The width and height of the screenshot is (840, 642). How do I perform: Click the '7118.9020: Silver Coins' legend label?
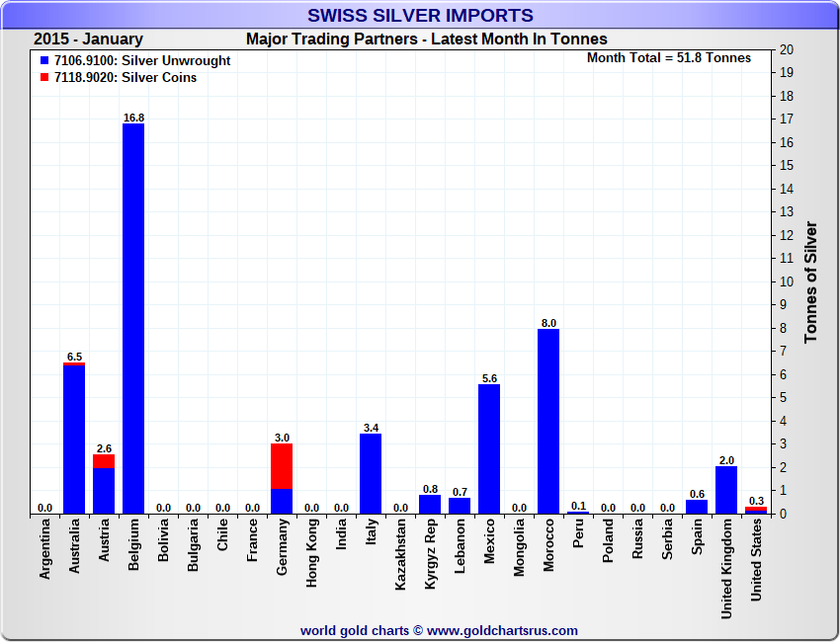click(x=126, y=78)
